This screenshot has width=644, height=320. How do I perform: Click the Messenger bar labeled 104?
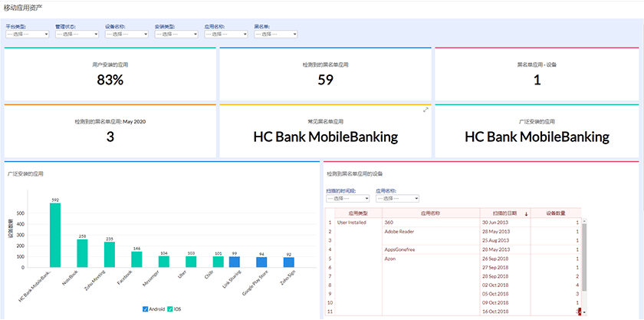(164, 262)
